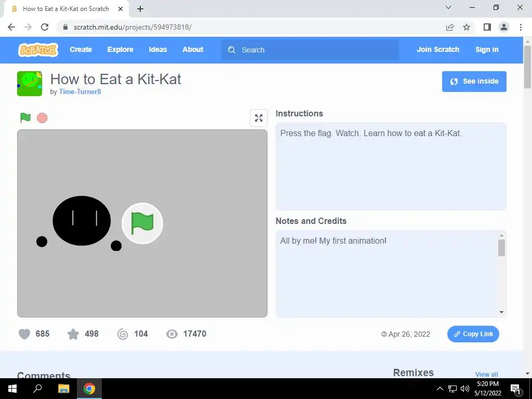
Task: Love this project via the heart icon
Action: [x=24, y=334]
